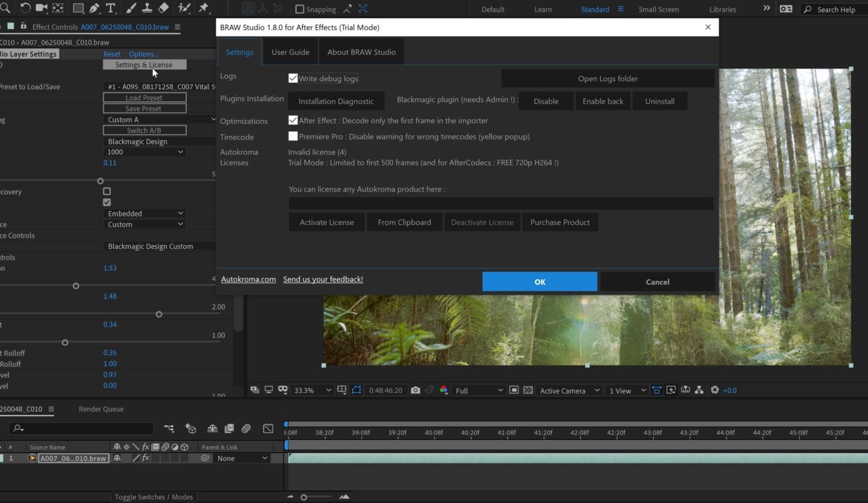Image resolution: width=868 pixels, height=503 pixels.
Task: Click the timeline zoom slider handle
Action: coord(304,497)
